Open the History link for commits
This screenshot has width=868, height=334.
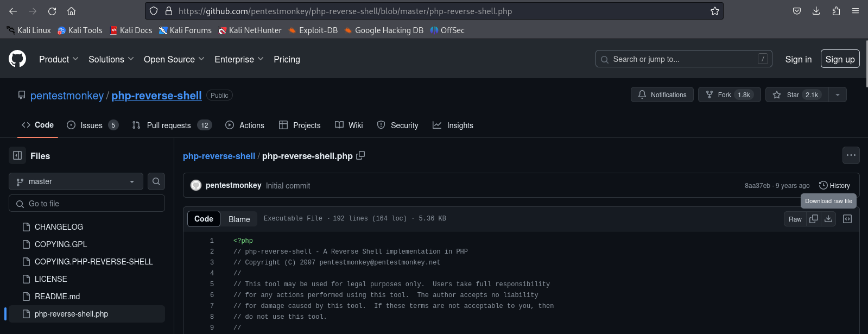[x=834, y=185]
